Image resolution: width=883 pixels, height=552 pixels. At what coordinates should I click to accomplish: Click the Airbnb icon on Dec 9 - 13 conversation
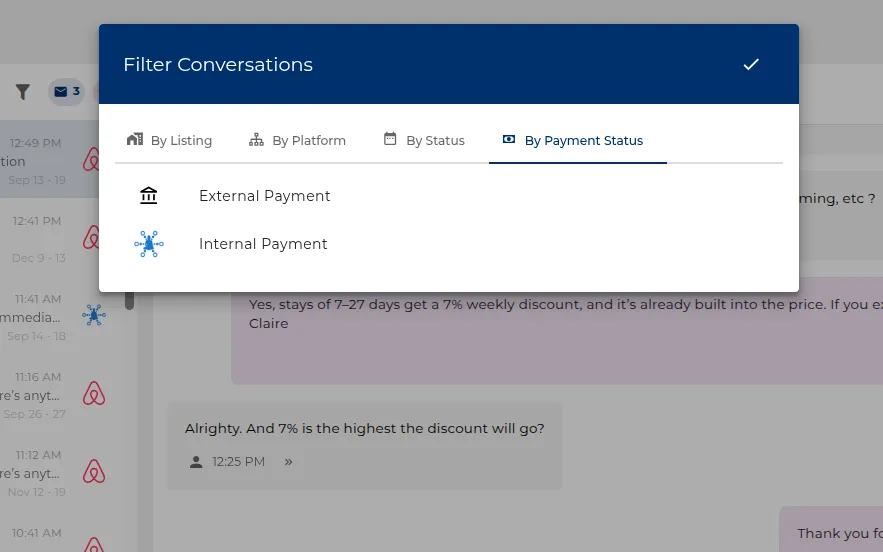coord(91,237)
